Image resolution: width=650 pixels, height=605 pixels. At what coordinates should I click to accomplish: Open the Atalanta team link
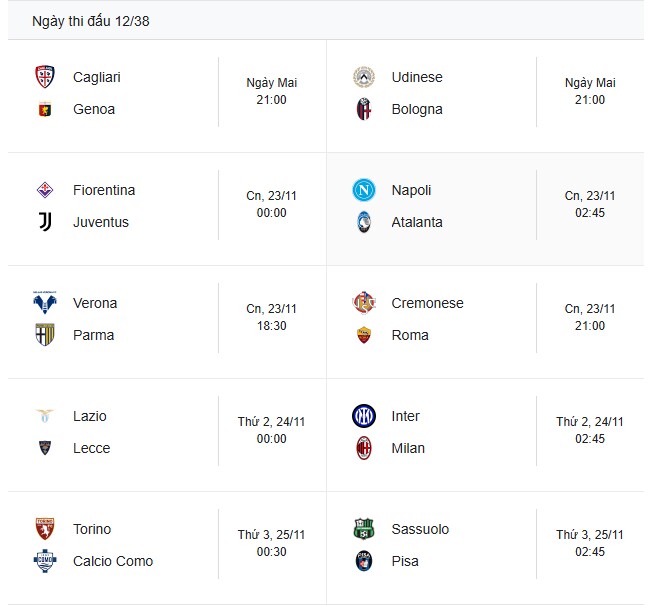(417, 222)
